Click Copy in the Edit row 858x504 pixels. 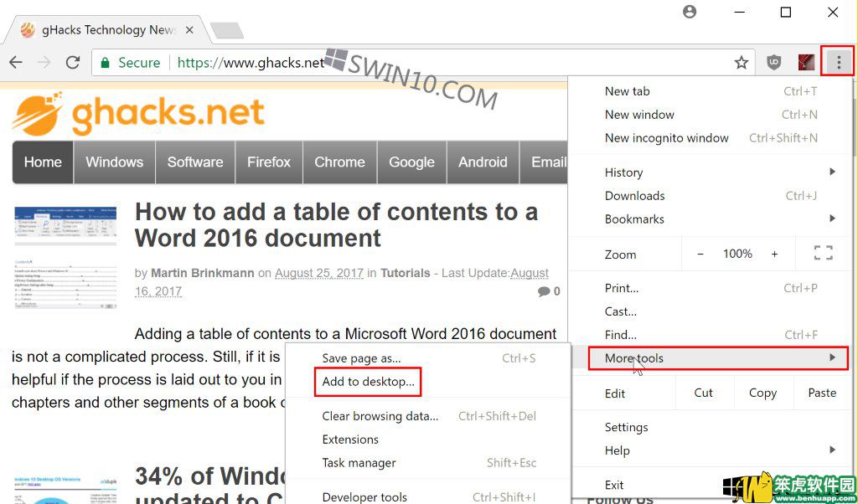[x=762, y=393]
